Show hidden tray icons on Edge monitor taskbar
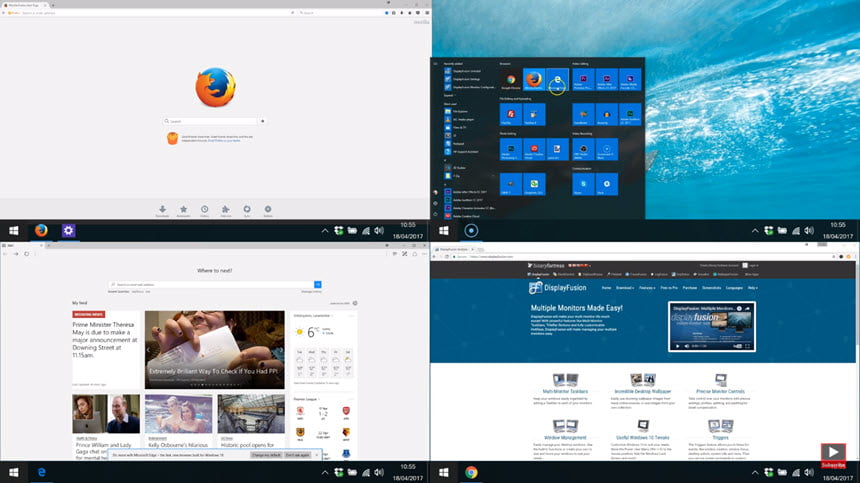This screenshot has width=860, height=483. [x=325, y=472]
